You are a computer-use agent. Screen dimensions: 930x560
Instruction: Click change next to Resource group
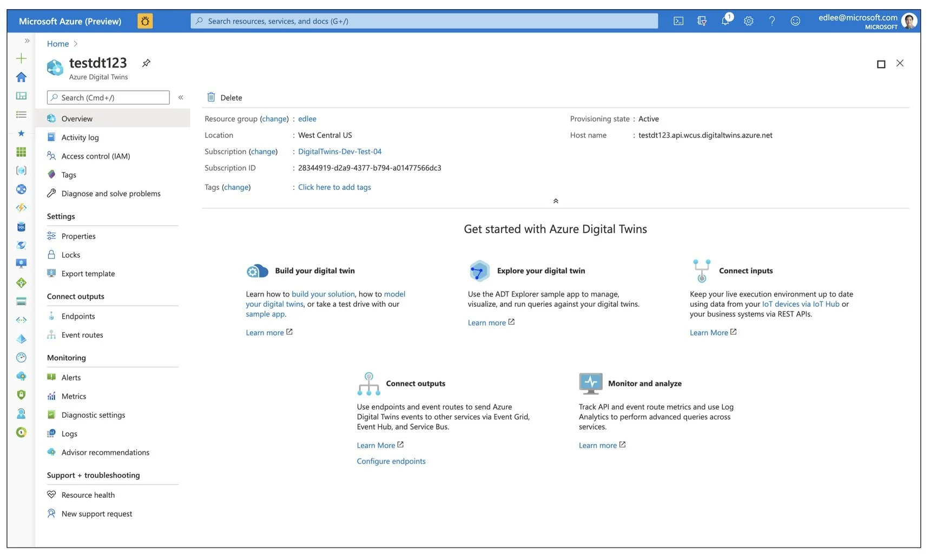(274, 119)
